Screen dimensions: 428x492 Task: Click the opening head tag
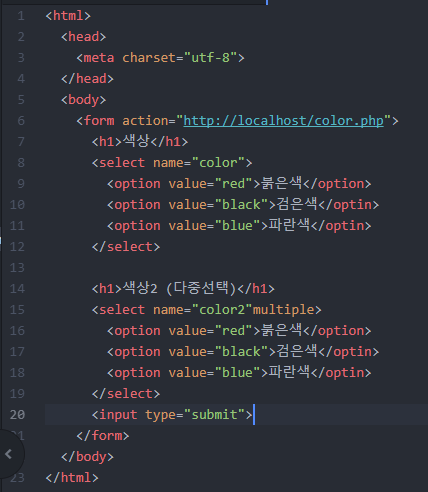coord(83,37)
